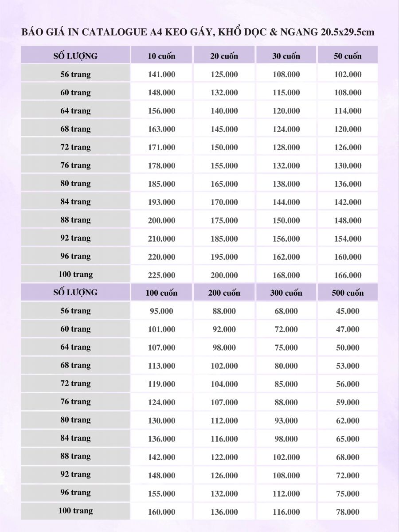The width and height of the screenshot is (399, 532).
Task: Select the 225.000 price cell
Action: pos(161,275)
